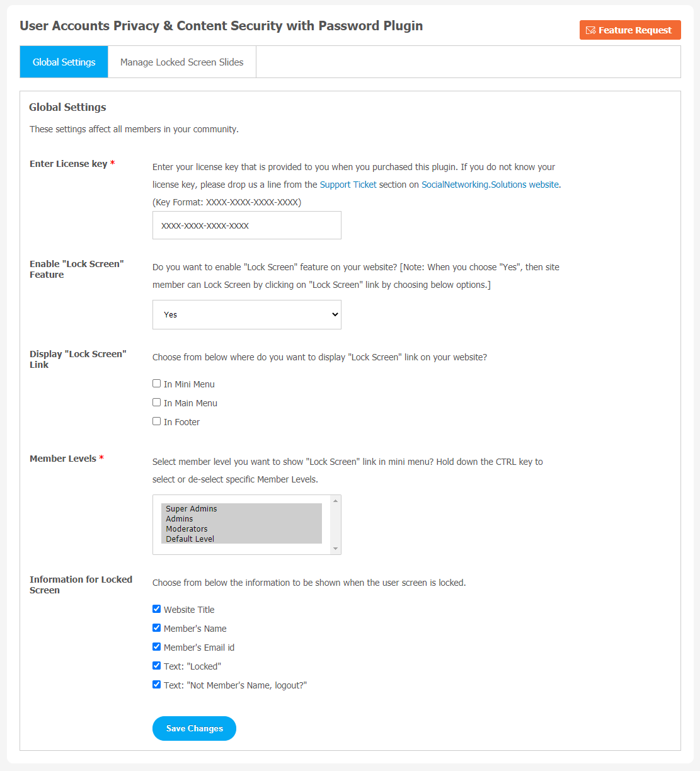Open the Global Settings tab
Screen dimensions: 700x771
click(64, 62)
